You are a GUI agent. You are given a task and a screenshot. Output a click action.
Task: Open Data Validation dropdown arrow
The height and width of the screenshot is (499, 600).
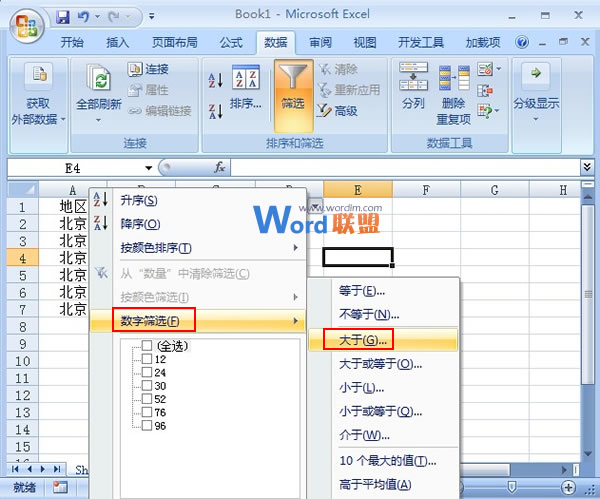[x=498, y=69]
